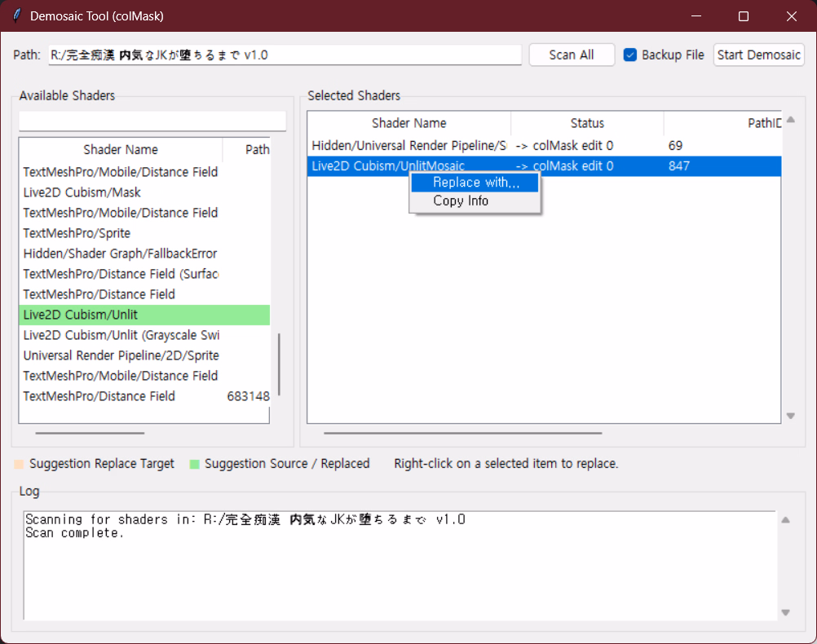Click the Log panel scroll down arrow
Image resolution: width=817 pixels, height=644 pixels.
coord(786,612)
